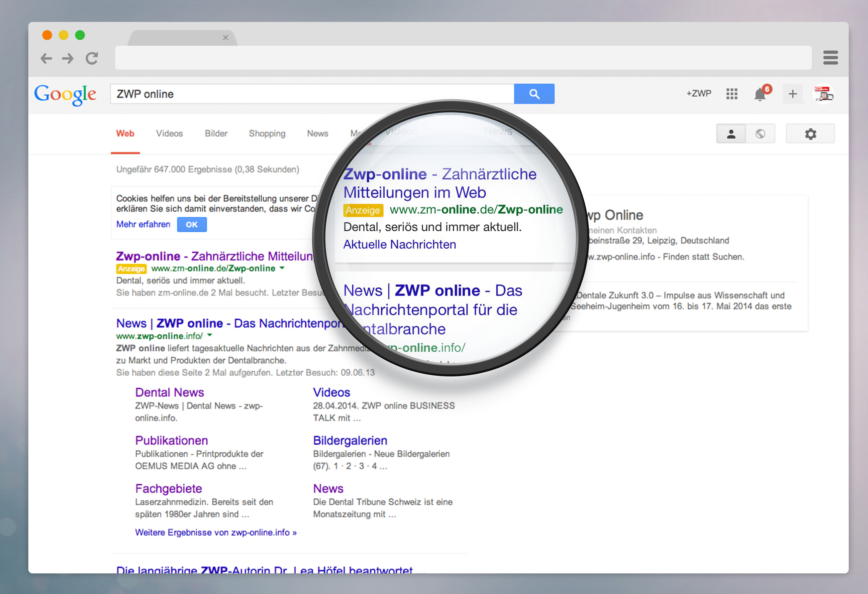
Task: Toggle global results globe icon
Action: [x=760, y=134]
